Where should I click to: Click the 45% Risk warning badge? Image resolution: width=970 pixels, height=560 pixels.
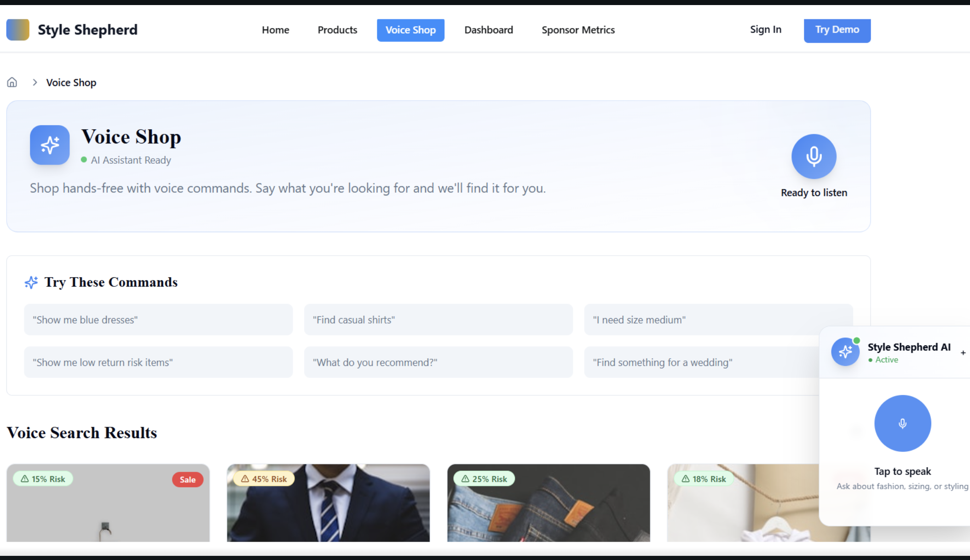click(264, 479)
